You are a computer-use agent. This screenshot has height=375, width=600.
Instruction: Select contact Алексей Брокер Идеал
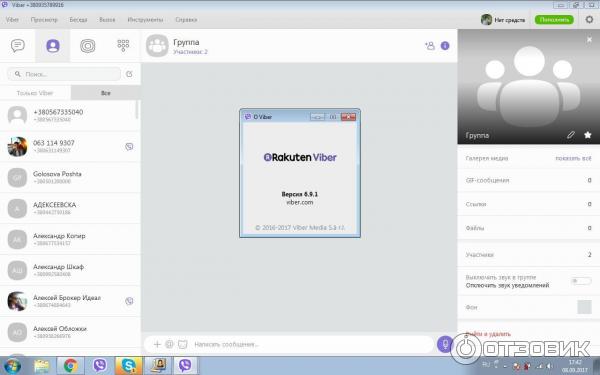click(x=70, y=301)
